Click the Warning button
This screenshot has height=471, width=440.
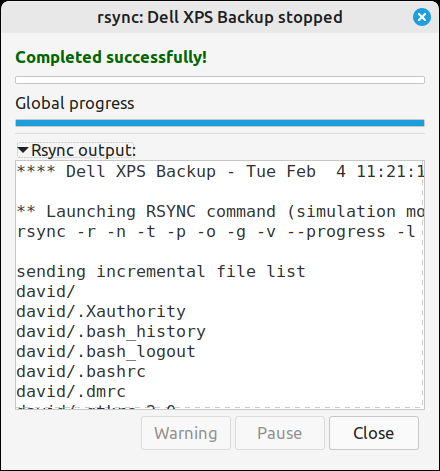186,433
